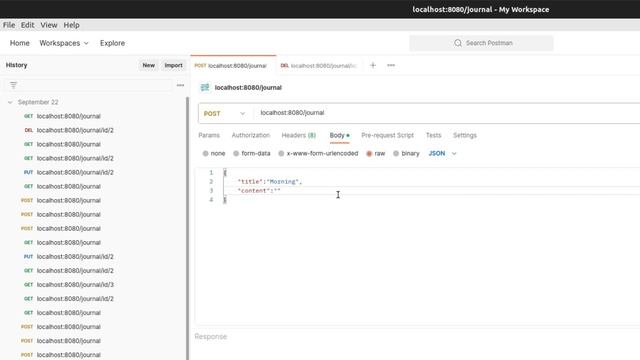
Task: Click the New button
Action: 149,65
